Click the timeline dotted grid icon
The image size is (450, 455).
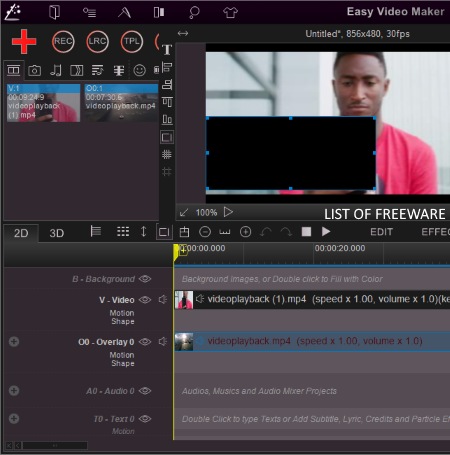pos(123,232)
